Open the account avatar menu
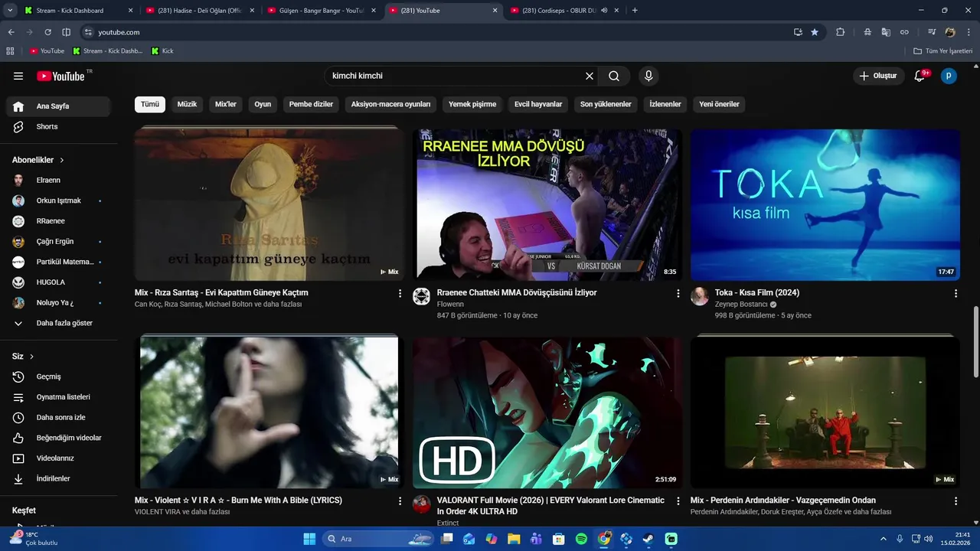 [x=949, y=76]
